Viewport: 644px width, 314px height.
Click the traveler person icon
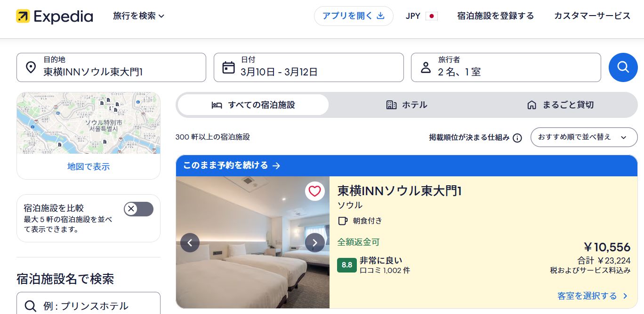[426, 67]
